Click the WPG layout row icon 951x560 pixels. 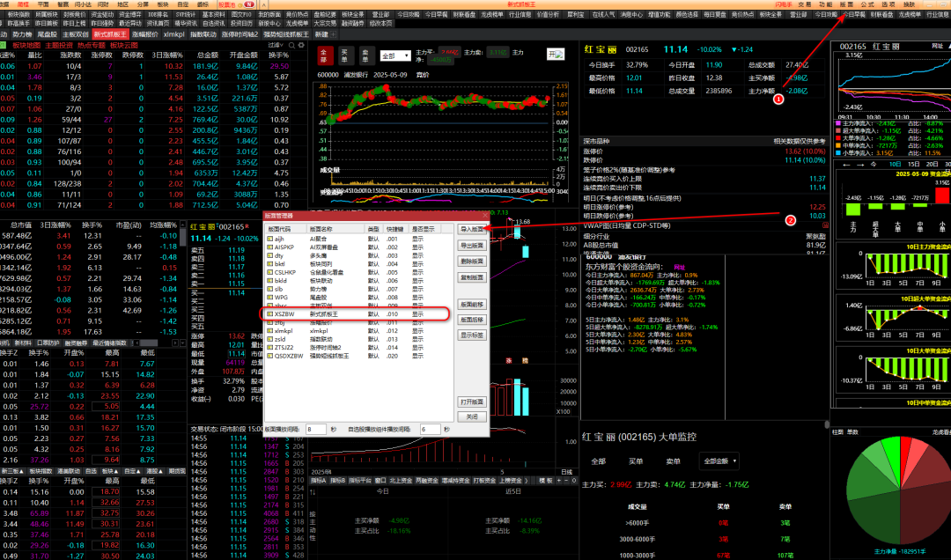[270, 298]
